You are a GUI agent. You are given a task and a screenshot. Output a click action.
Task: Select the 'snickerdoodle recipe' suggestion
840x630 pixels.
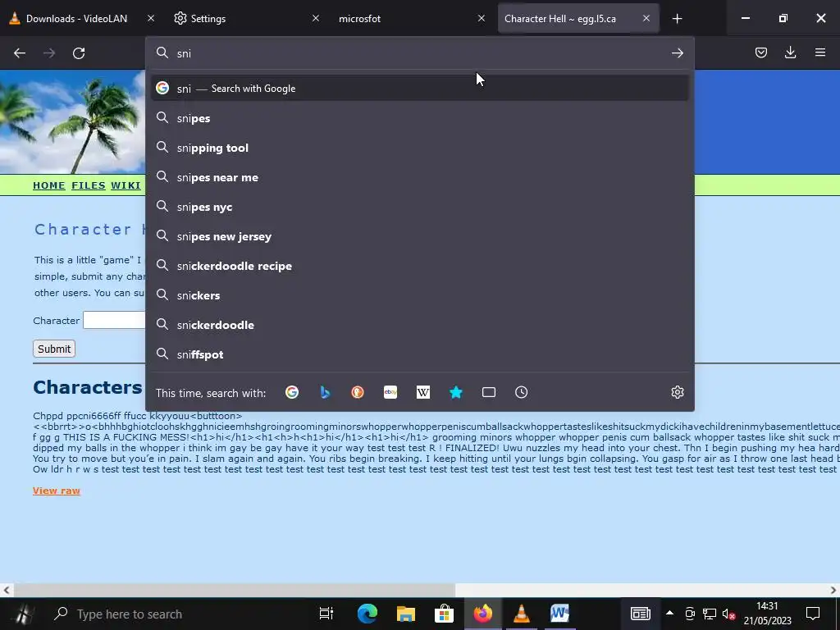click(x=420, y=266)
